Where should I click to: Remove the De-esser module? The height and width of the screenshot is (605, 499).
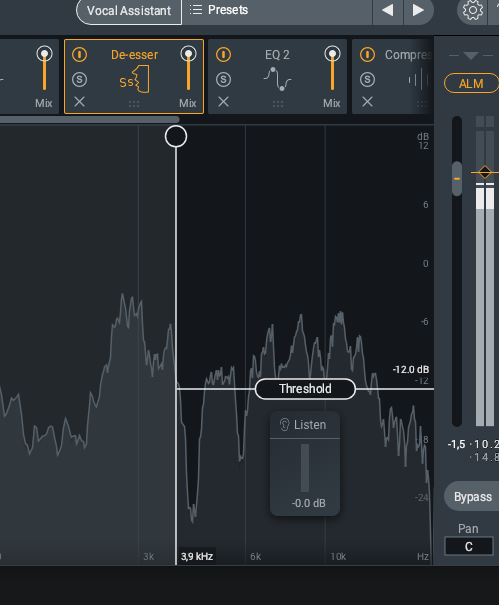pos(80,102)
